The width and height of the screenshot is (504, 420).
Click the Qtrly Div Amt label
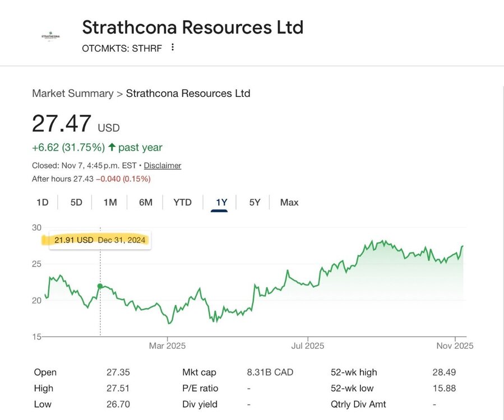[358, 404]
